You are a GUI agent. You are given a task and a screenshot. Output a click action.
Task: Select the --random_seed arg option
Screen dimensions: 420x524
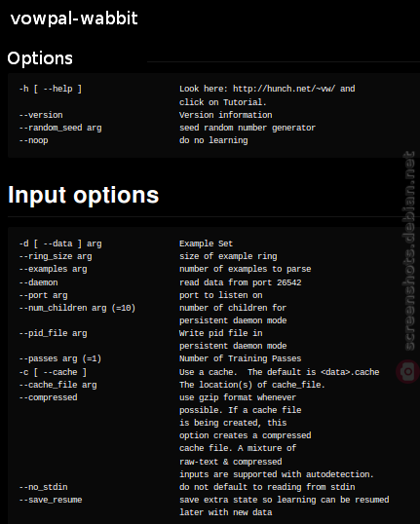click(x=60, y=128)
